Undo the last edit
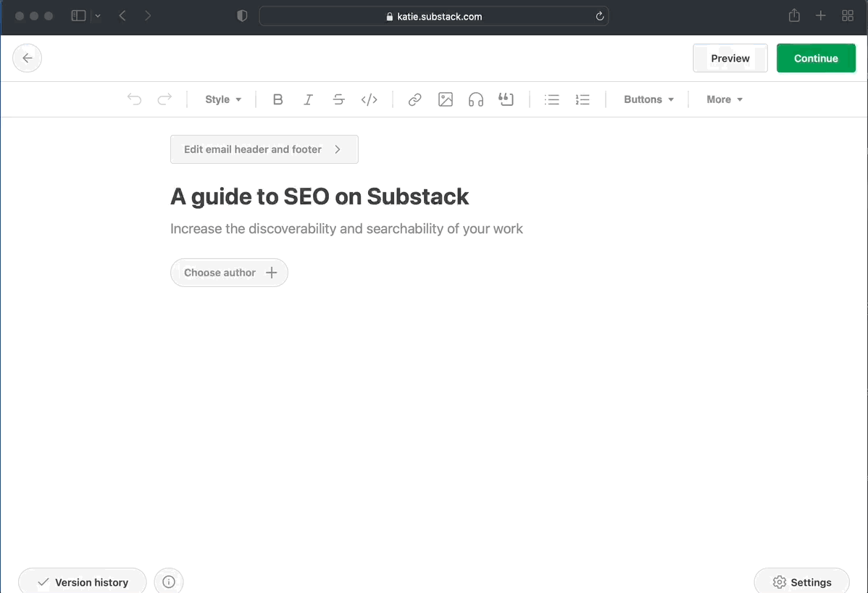 pos(134,99)
